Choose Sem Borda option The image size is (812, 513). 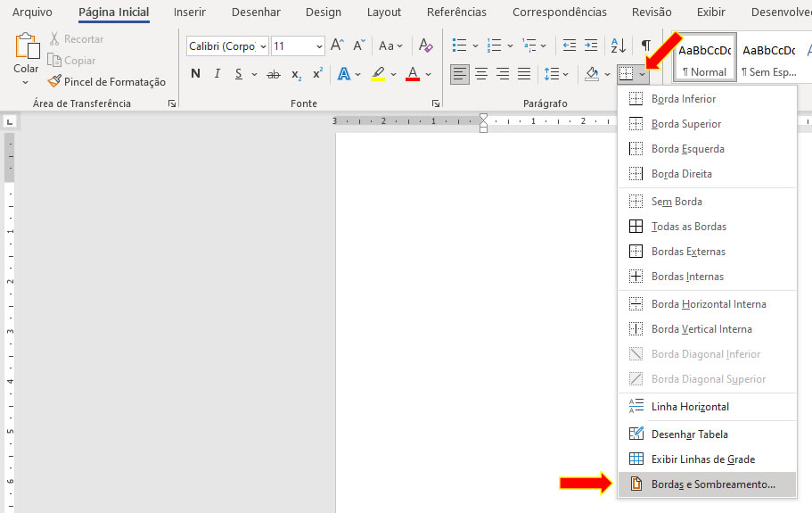click(x=708, y=201)
